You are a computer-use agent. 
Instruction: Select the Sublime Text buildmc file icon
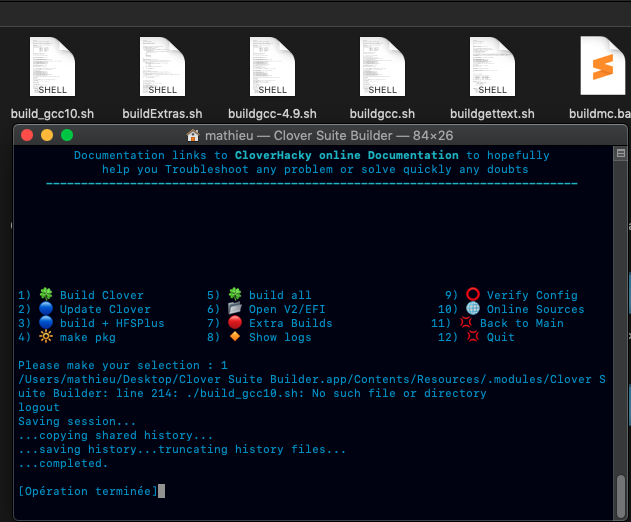pos(602,66)
